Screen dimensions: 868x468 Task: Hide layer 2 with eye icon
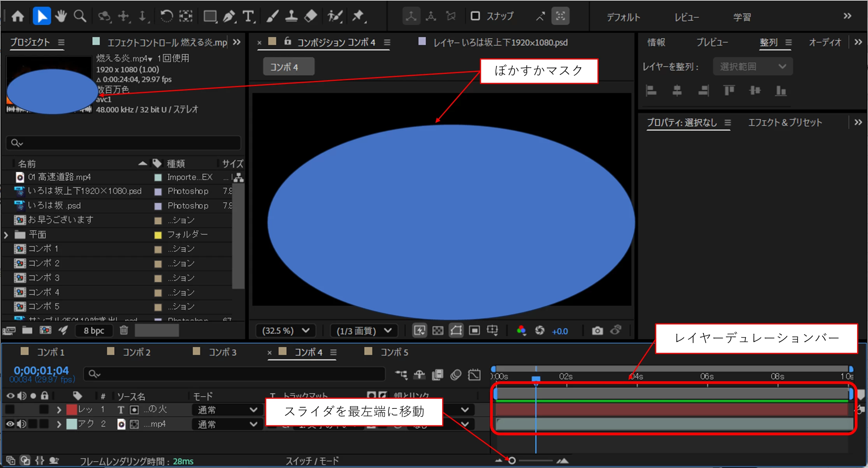10,424
